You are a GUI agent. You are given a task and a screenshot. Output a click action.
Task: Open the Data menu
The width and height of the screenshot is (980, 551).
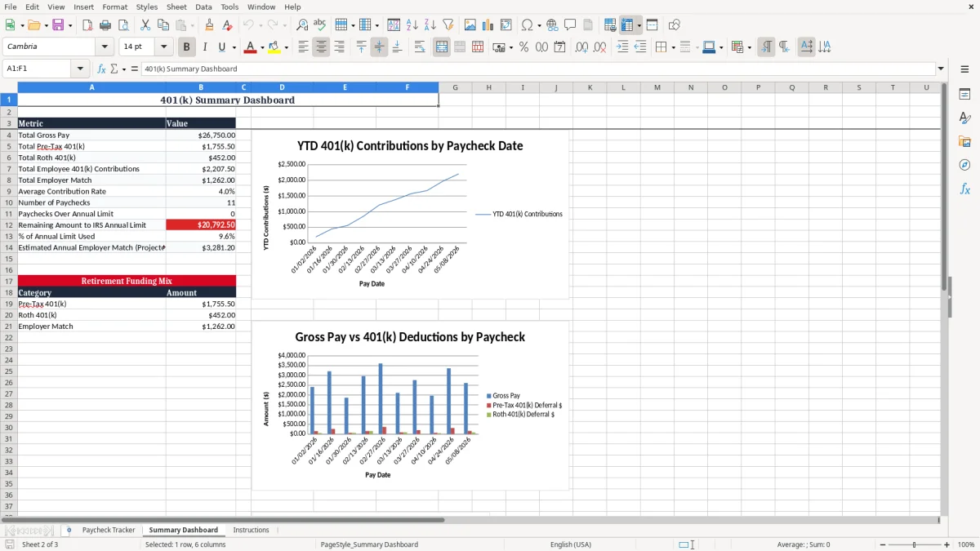(x=203, y=7)
